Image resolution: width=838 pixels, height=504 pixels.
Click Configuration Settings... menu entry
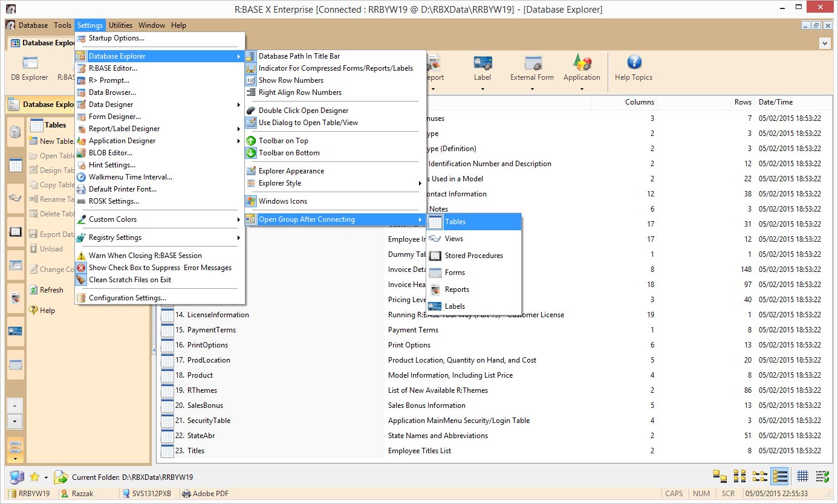[x=127, y=298]
